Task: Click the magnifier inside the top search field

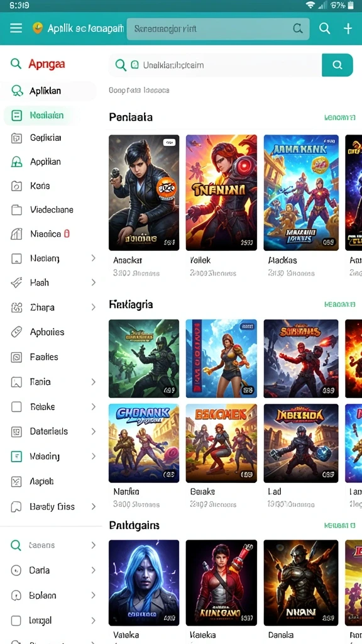Action: click(x=297, y=28)
